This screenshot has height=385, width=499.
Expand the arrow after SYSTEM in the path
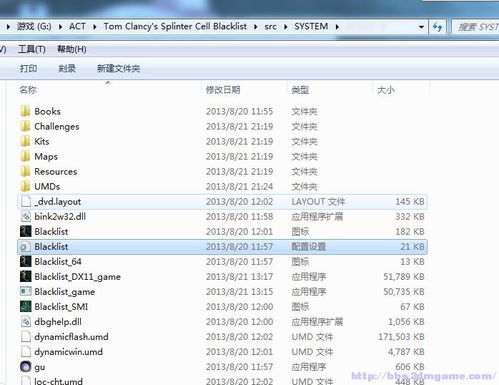(x=337, y=26)
